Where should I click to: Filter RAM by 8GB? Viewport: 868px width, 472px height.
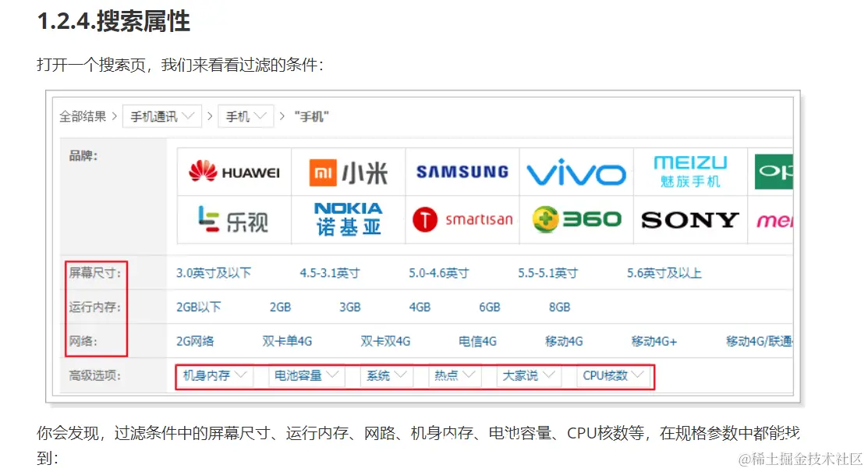click(x=559, y=307)
